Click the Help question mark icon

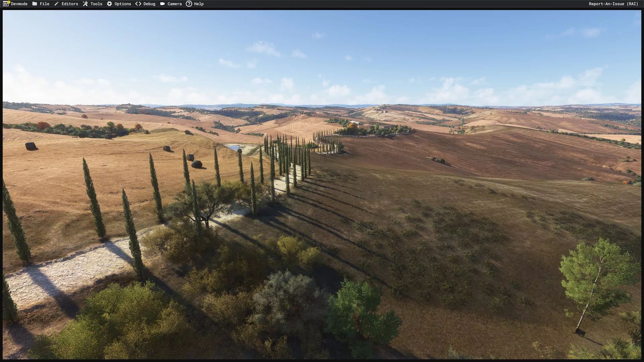coord(189,4)
